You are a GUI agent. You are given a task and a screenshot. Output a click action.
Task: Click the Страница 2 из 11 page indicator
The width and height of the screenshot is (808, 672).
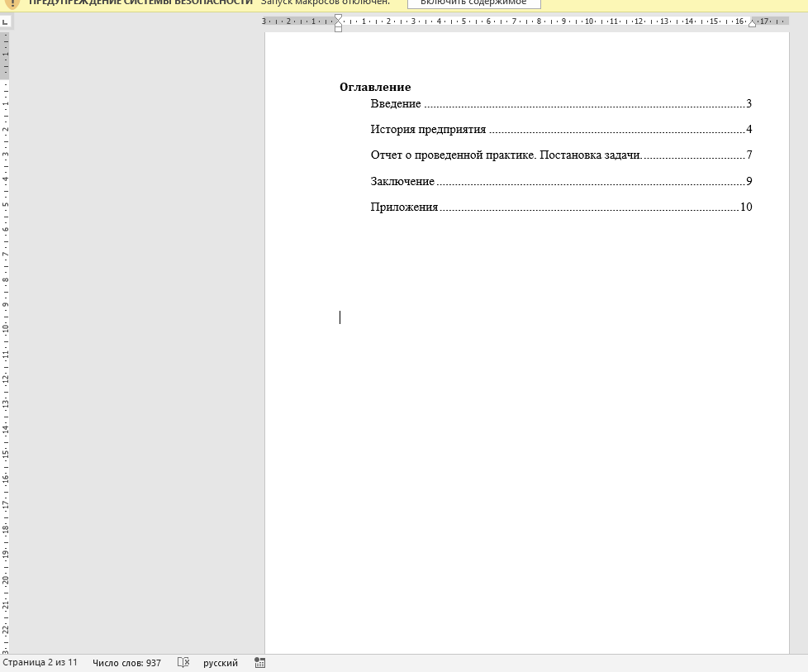coord(40,663)
